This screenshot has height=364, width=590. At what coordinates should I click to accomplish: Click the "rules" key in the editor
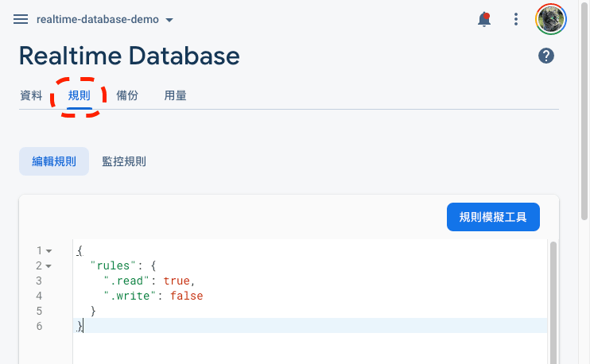point(113,266)
